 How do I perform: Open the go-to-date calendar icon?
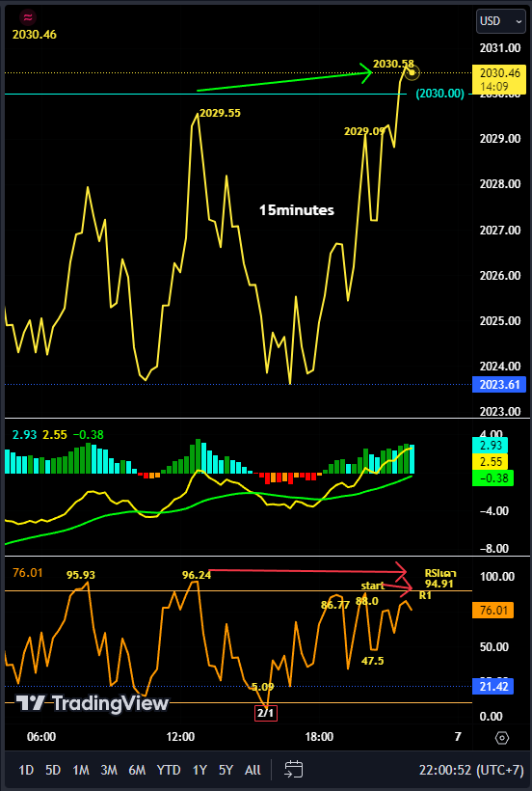[293, 770]
